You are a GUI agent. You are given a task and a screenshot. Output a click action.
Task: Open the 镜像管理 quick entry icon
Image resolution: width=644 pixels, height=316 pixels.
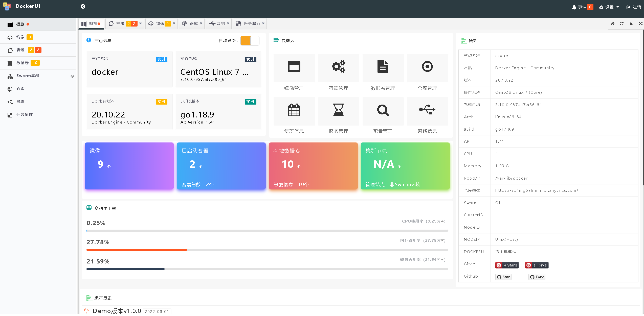(294, 67)
